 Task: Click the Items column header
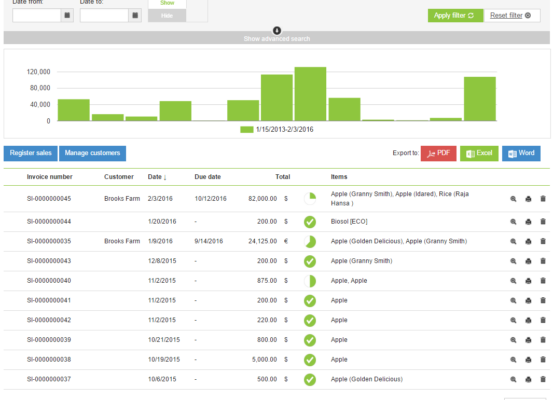pyautogui.click(x=339, y=177)
